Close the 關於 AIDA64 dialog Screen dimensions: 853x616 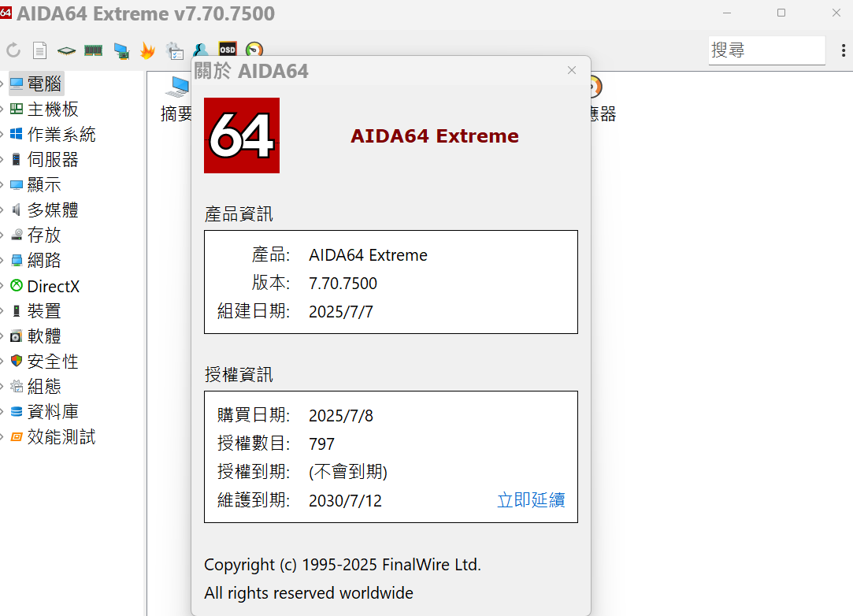tap(572, 70)
